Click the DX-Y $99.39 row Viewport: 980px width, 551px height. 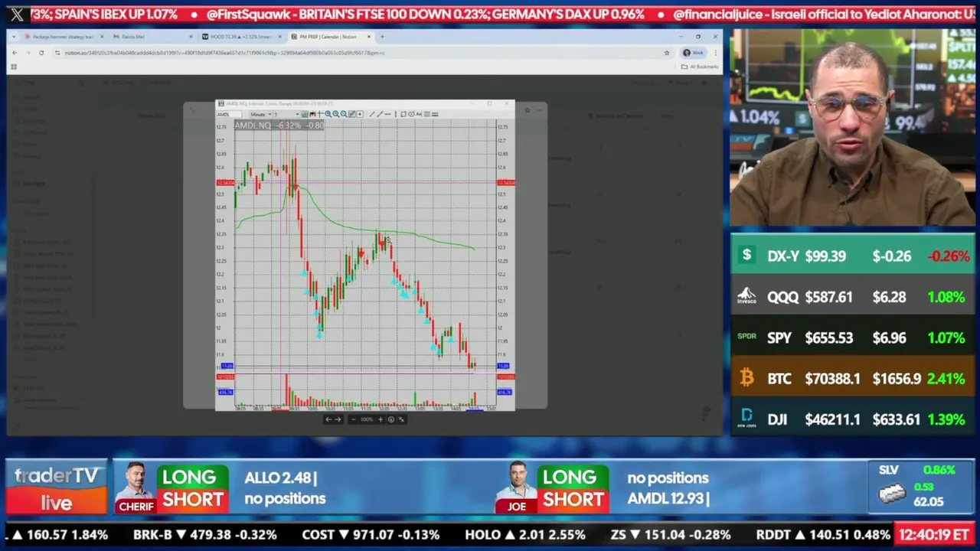[852, 256]
